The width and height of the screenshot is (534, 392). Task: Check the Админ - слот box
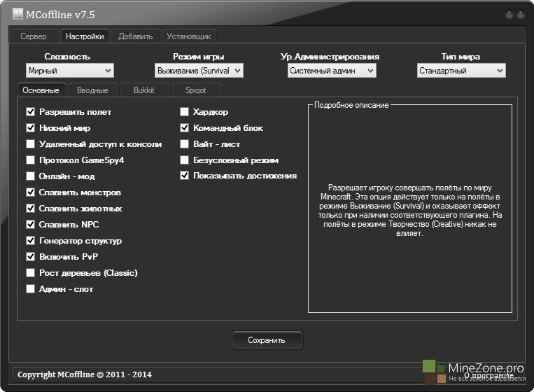pos(31,289)
